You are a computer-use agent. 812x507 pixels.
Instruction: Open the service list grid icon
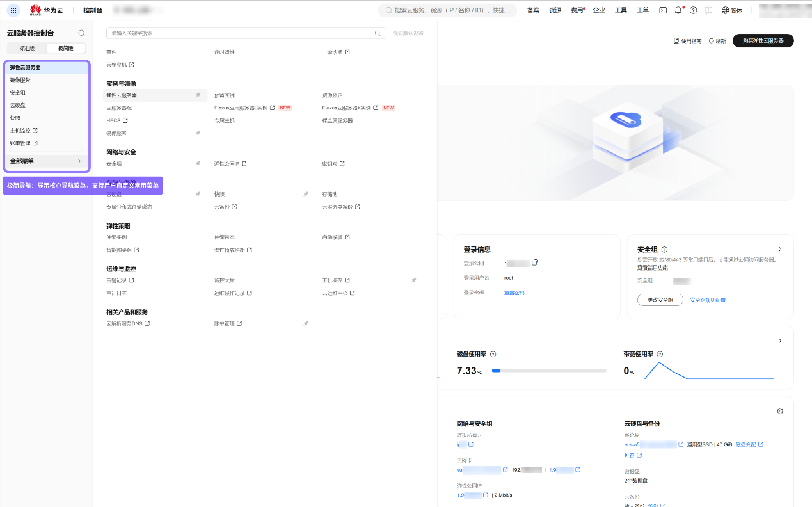point(14,10)
